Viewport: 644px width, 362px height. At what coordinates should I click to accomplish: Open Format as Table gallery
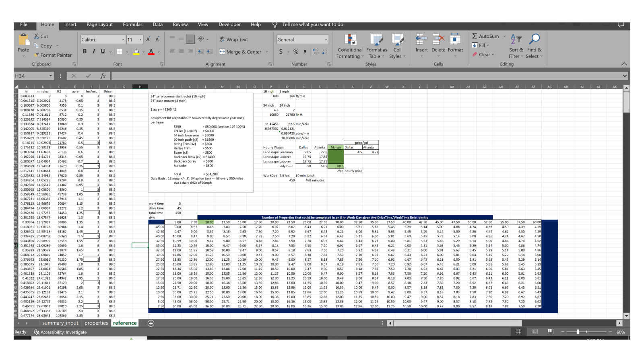pyautogui.click(x=376, y=46)
